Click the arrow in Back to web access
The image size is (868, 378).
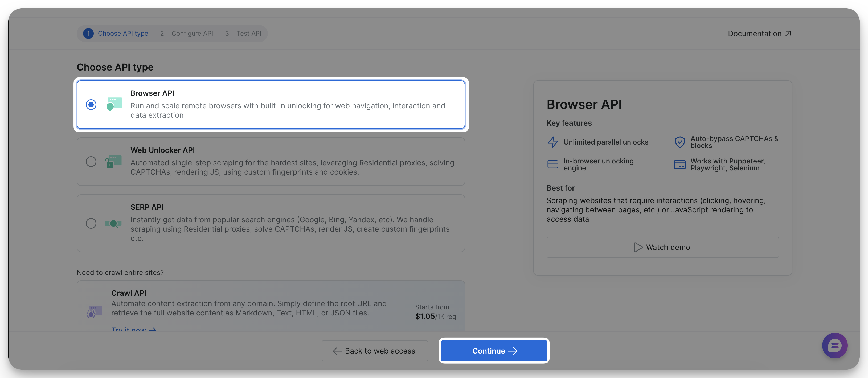[x=337, y=351]
